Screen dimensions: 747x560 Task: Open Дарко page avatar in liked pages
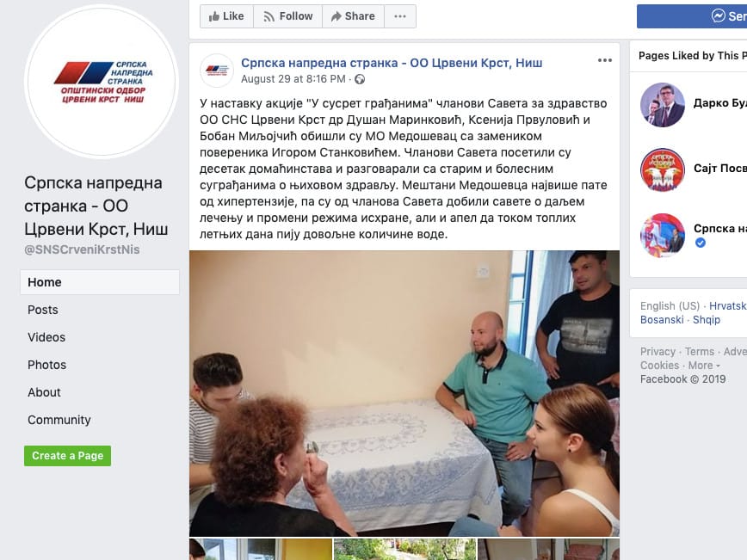(x=662, y=105)
